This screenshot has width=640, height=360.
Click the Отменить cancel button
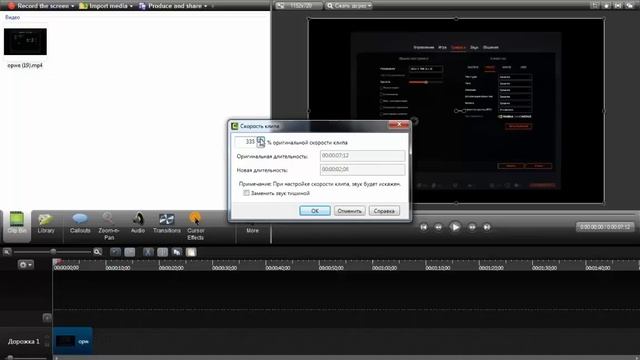(349, 211)
